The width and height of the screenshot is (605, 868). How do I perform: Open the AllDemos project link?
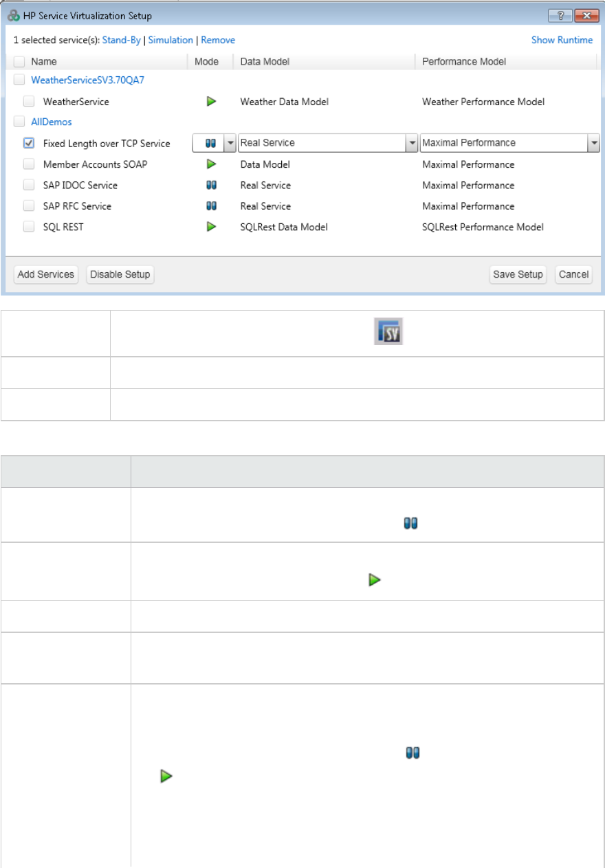[52, 122]
